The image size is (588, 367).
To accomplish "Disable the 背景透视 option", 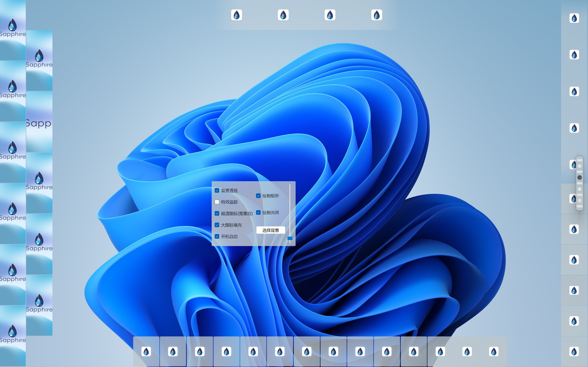I will (217, 191).
